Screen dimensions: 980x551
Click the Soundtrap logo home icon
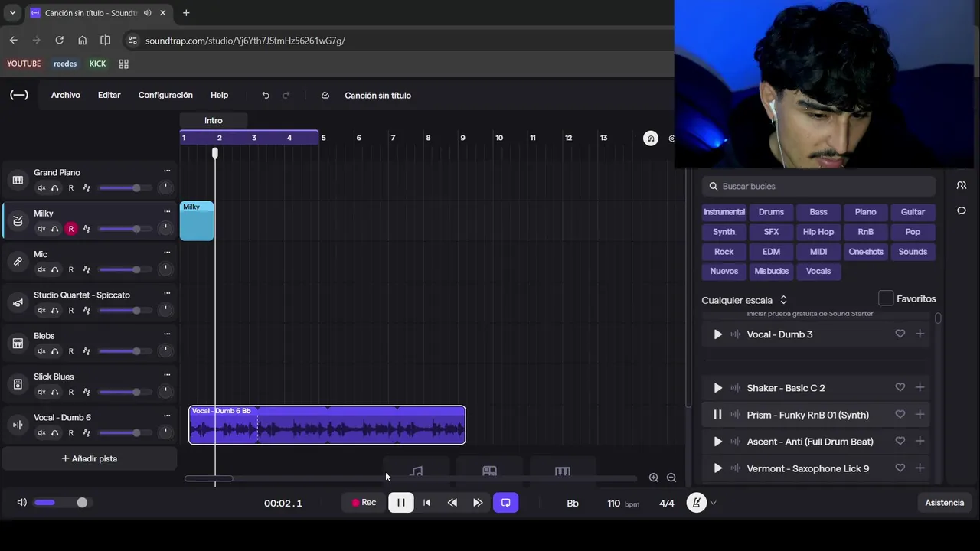pyautogui.click(x=19, y=95)
